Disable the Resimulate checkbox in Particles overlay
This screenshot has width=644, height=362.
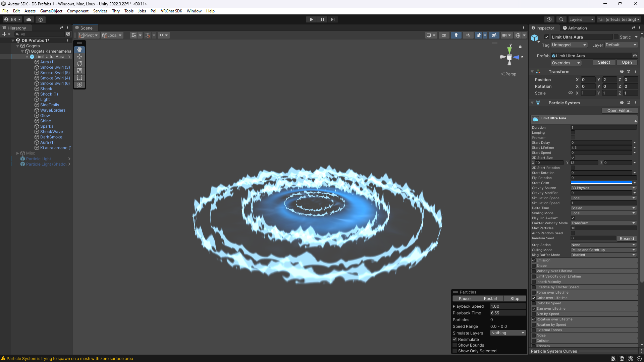click(455, 339)
